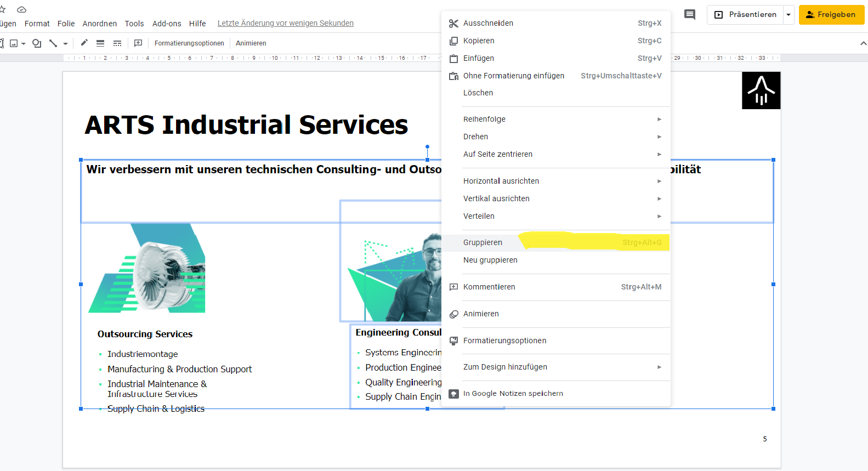Screen dimensions: 868x471
Task: Click the clipboard icon beside Einfügen
Action: (453, 58)
